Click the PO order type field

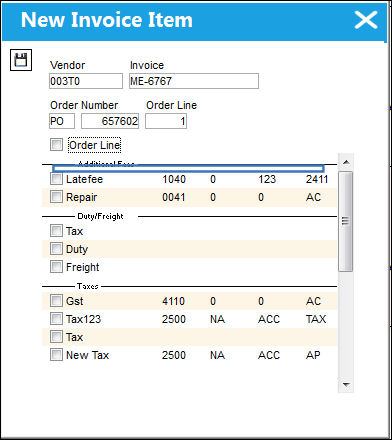point(62,121)
